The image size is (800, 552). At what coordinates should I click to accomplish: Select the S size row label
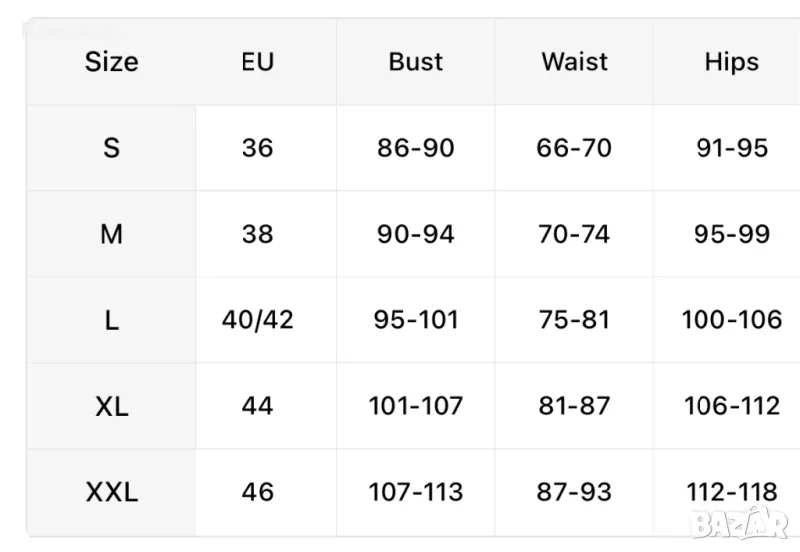[x=111, y=148]
